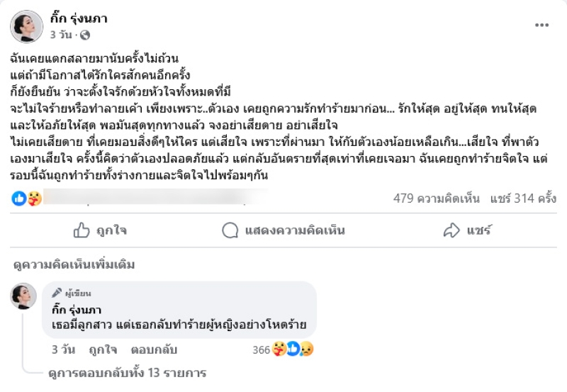Click the share arrow icon
The width and height of the screenshot is (567, 392).
[x=451, y=230]
